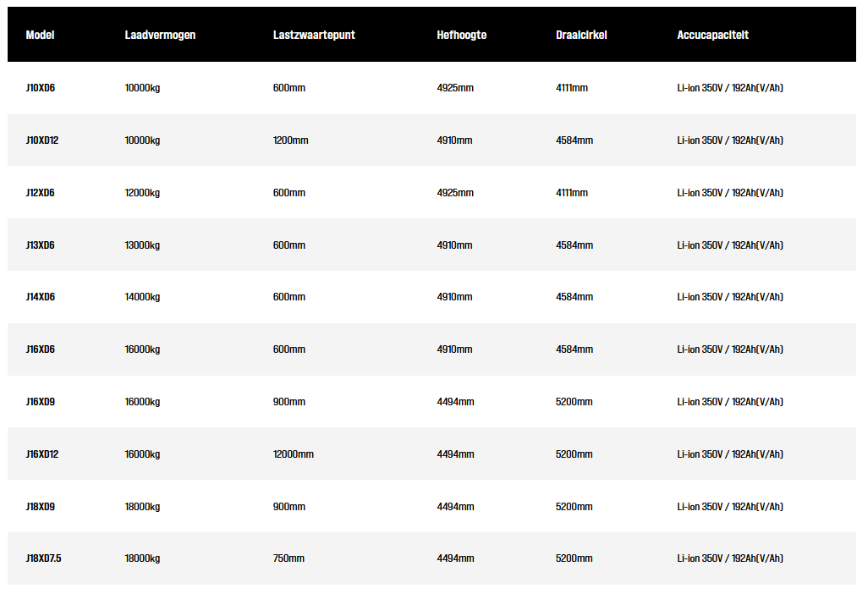Select the J10XD6 model cell
The image size is (868, 616).
pos(41,88)
